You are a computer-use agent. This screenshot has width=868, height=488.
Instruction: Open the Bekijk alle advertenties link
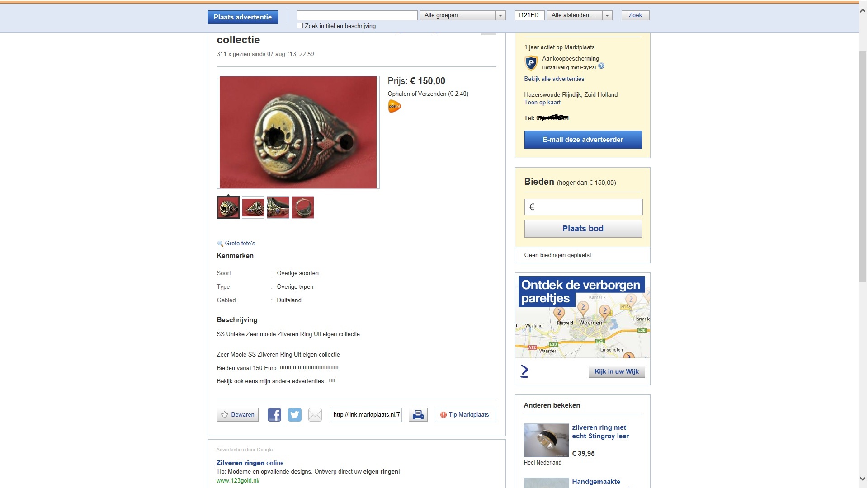click(554, 79)
